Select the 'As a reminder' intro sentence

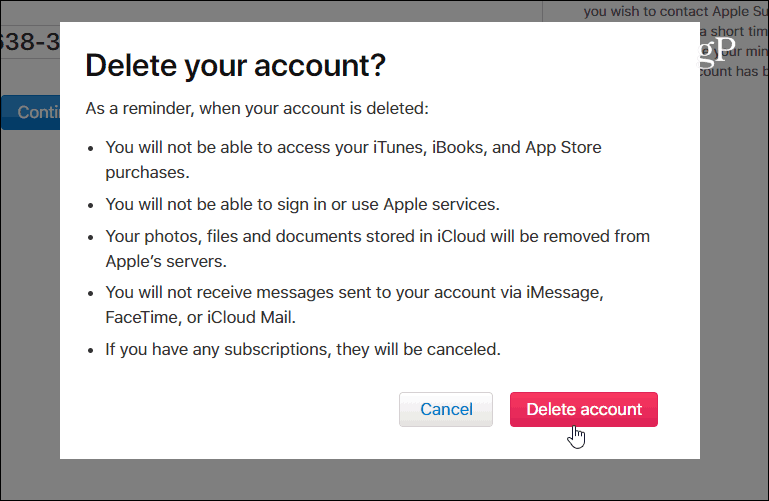click(257, 108)
